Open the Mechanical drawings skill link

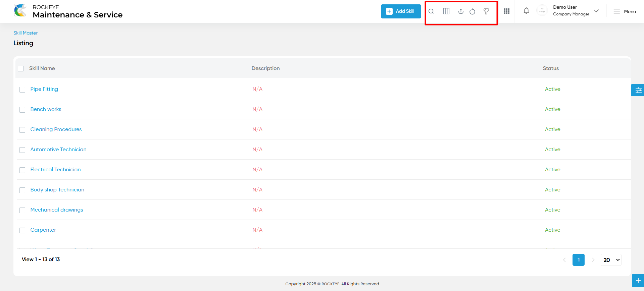pyautogui.click(x=57, y=210)
